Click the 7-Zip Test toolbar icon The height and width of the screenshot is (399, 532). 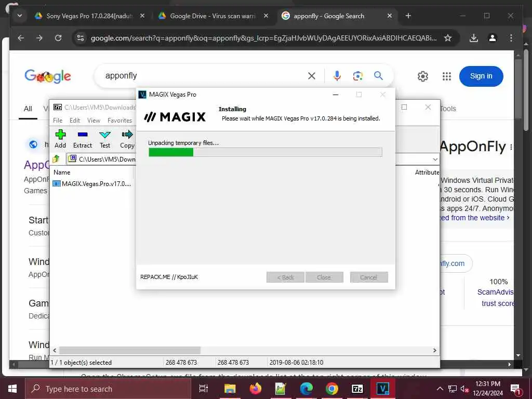click(105, 135)
